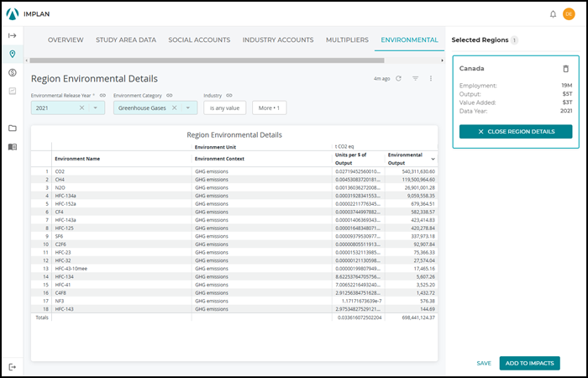
Task: Refresh the Region Environmental Details data
Action: (399, 78)
